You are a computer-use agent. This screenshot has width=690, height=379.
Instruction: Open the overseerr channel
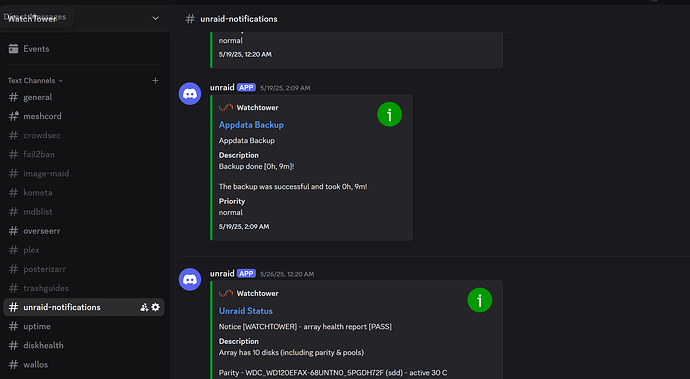84,231
